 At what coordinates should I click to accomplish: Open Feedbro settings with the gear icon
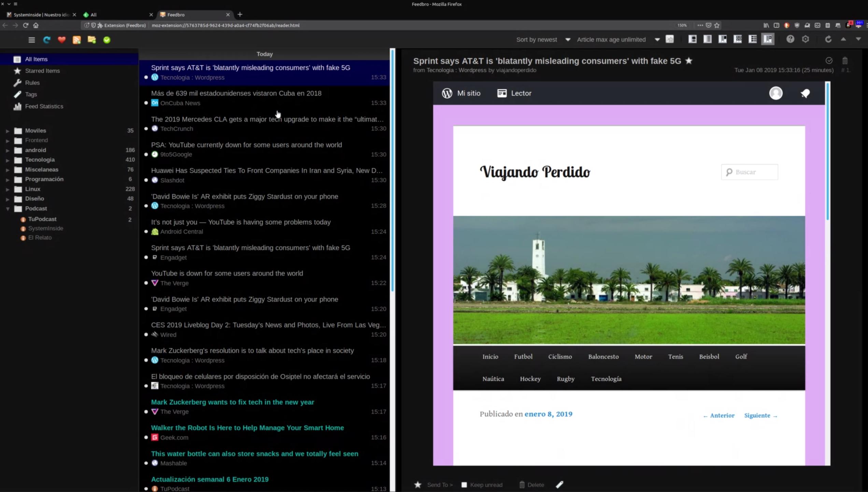point(806,39)
